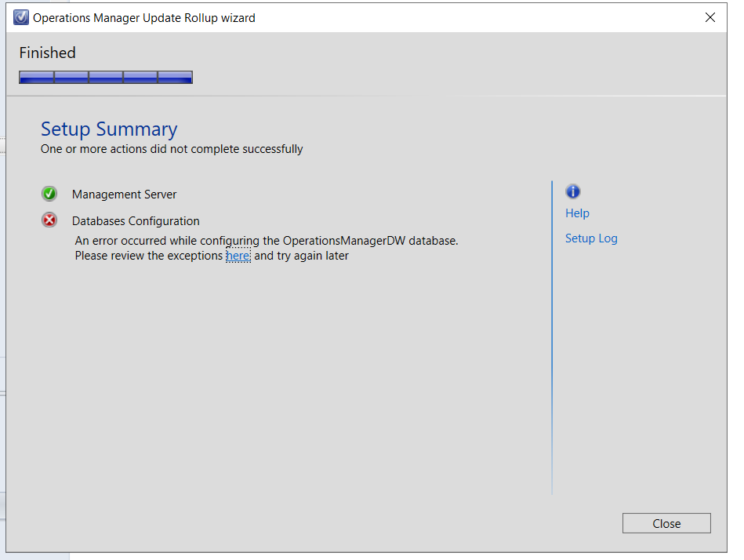Click the Operations Manager icon in the title bar
Viewport: 744px width, 560px height.
[x=20, y=16]
